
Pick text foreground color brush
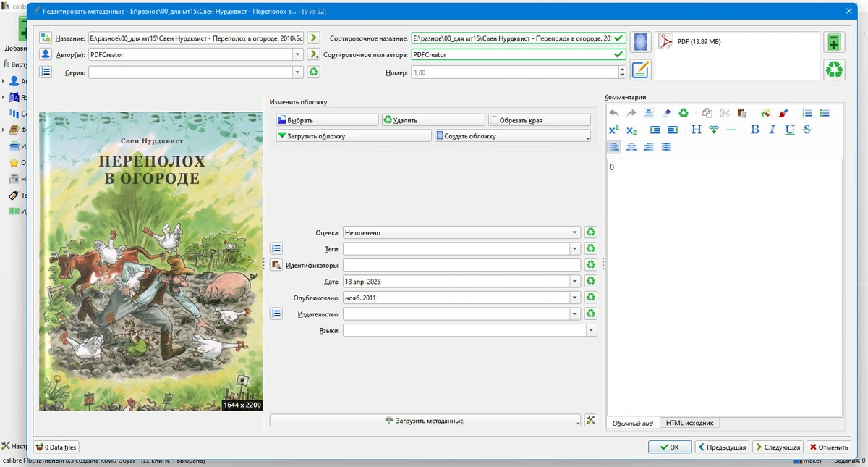[x=783, y=113]
